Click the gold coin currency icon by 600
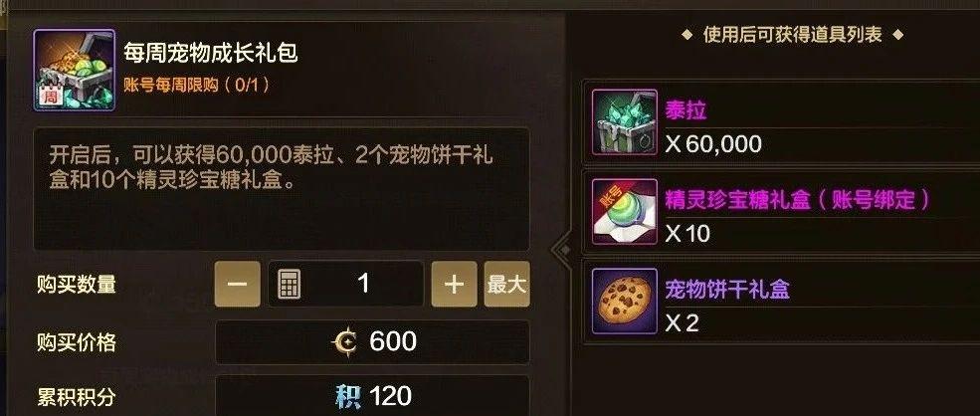980x416 pixels. [x=345, y=342]
